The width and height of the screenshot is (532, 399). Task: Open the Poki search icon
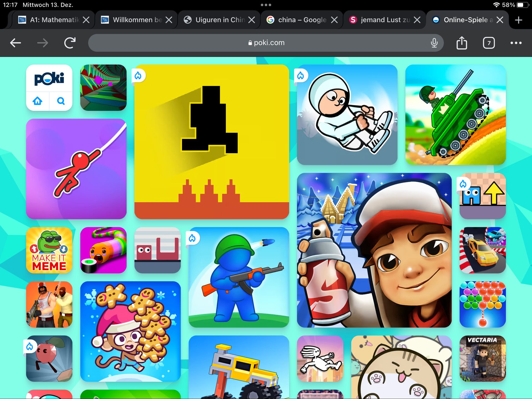61,101
